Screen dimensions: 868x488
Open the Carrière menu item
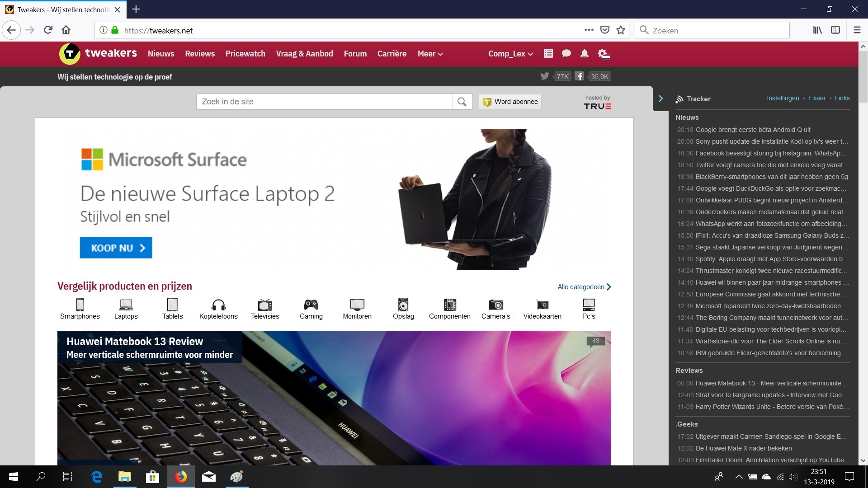(x=392, y=54)
